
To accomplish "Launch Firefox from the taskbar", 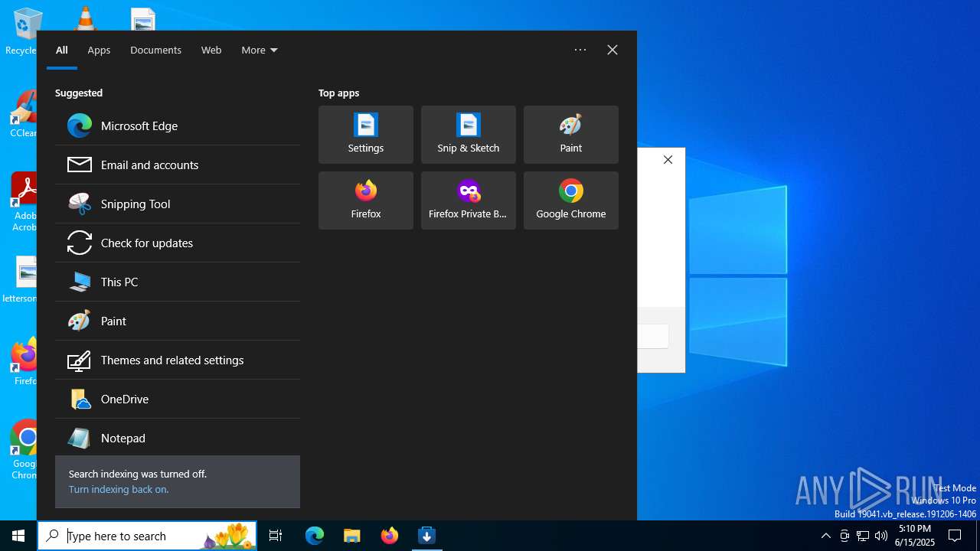I will point(390,536).
